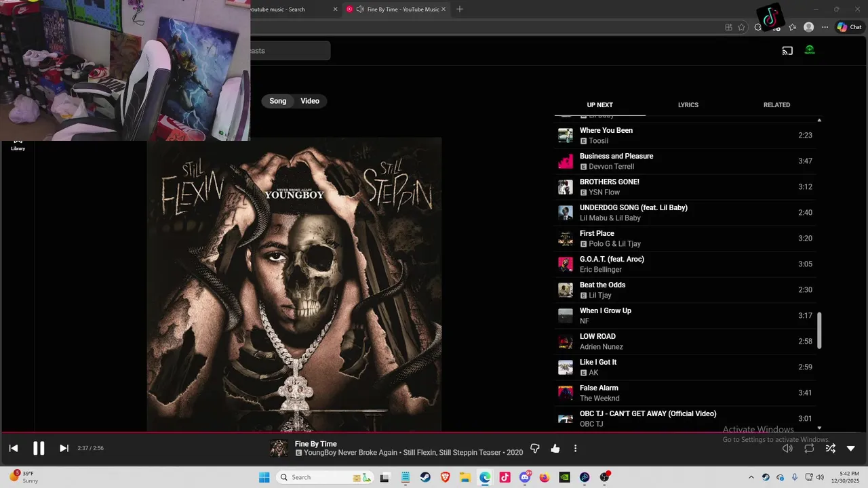
Task: Play LOW ROAD by Adrien Nunez
Action: [x=685, y=342]
